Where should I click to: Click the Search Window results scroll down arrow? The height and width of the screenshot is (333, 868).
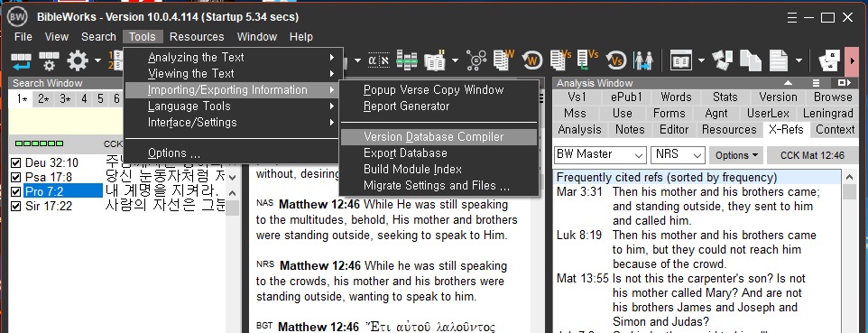pos(233,179)
